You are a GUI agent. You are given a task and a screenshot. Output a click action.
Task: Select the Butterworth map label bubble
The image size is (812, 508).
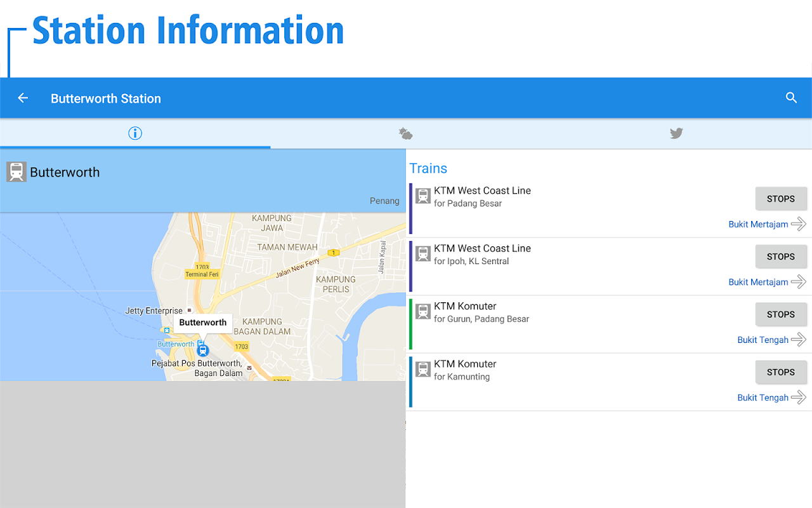pos(203,323)
